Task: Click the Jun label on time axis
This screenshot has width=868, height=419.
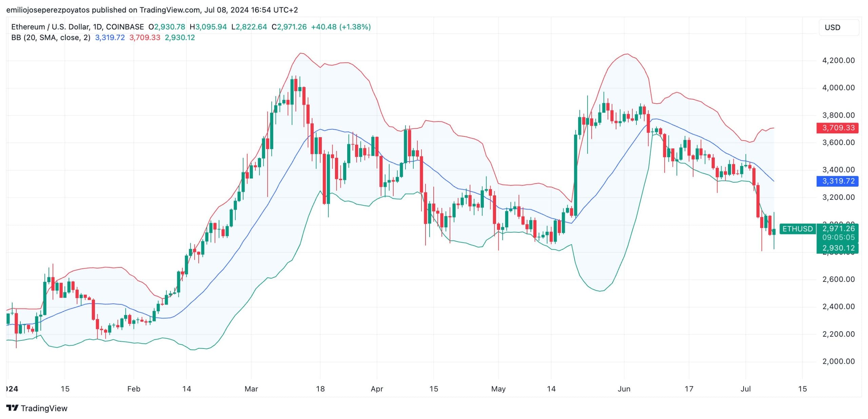Action: 624,389
